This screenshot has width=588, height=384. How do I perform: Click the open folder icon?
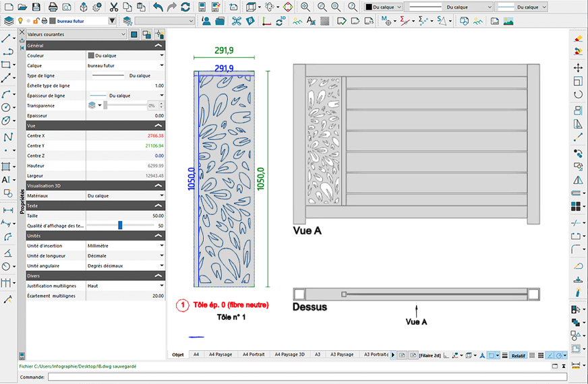pyautogui.click(x=22, y=7)
